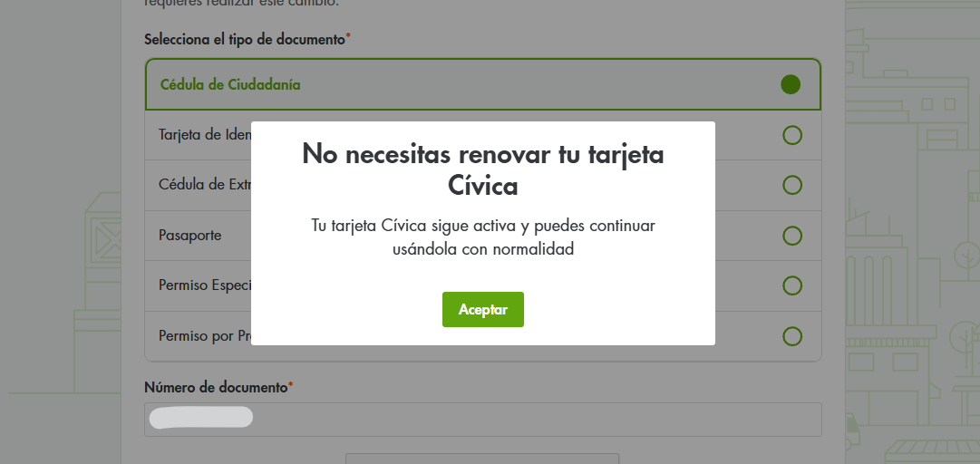Toggle the Permiso Especial radio circle
The image size is (980, 464).
[x=791, y=286]
